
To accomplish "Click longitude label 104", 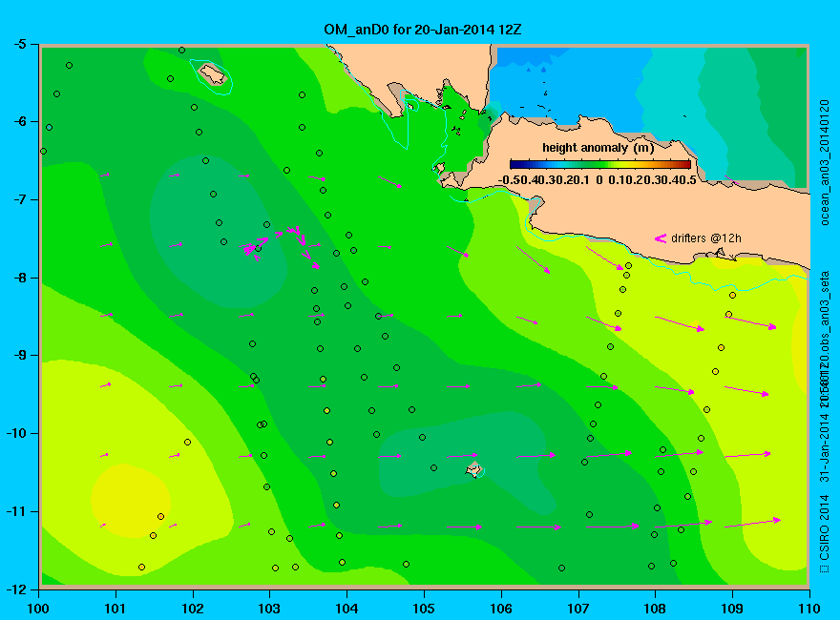I will click(x=346, y=609).
